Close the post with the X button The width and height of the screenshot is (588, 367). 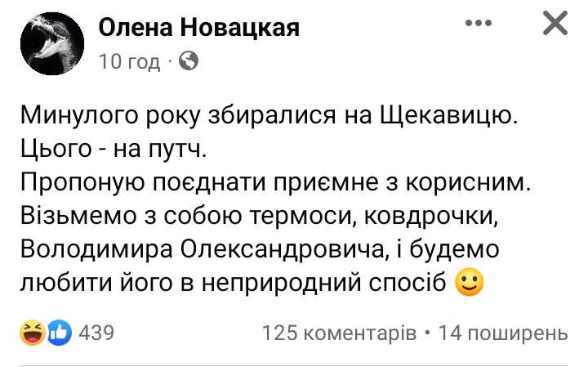[555, 25]
